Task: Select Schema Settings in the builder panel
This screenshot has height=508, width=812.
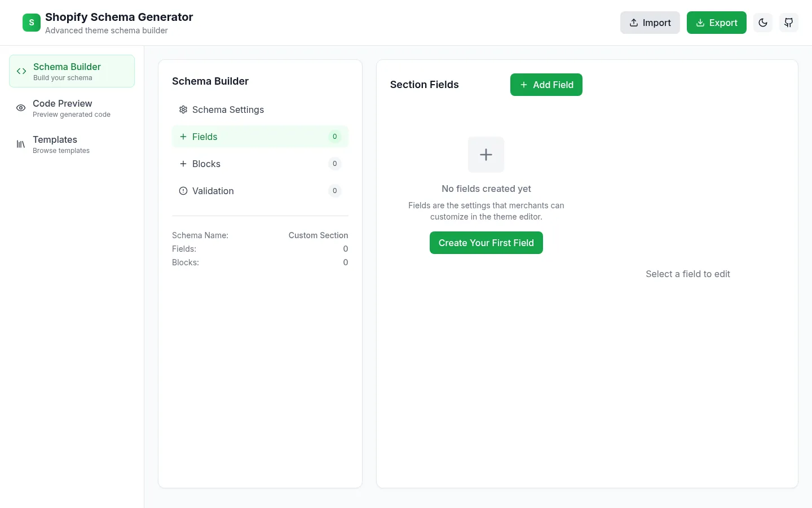Action: (x=260, y=110)
